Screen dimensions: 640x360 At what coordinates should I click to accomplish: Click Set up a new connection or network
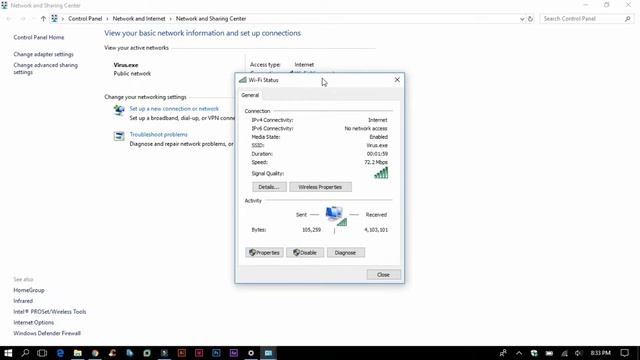[174, 109]
